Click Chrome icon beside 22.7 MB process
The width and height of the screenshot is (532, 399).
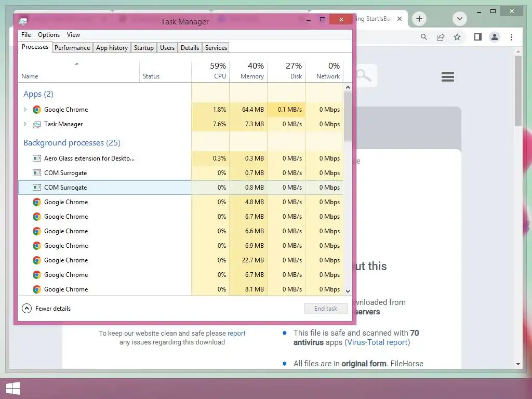37,260
